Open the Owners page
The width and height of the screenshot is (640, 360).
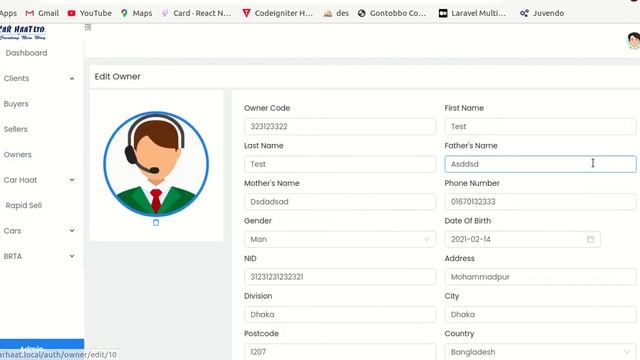pyautogui.click(x=18, y=155)
